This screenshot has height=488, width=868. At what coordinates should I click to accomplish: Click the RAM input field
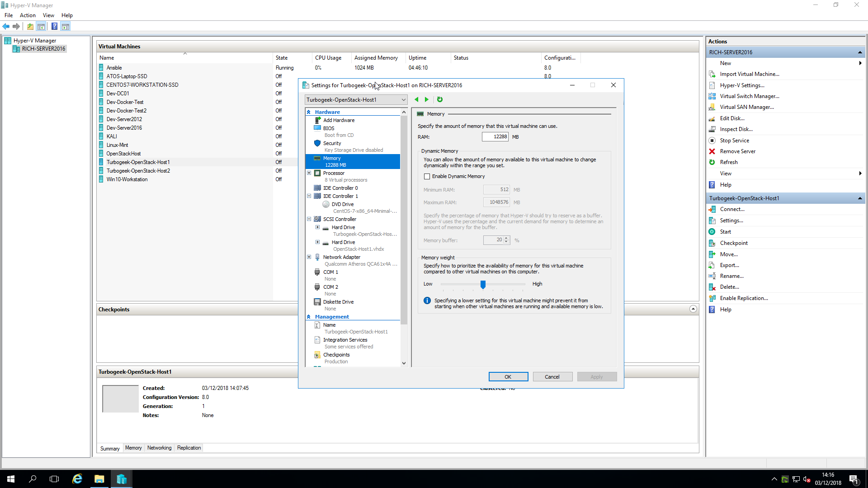click(x=495, y=137)
